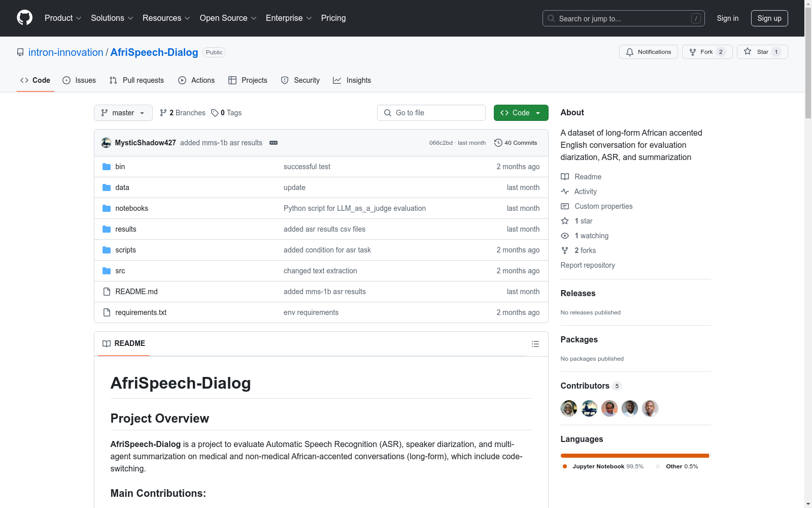Image resolution: width=812 pixels, height=508 pixels.
Task: Select the README tab
Action: point(124,343)
